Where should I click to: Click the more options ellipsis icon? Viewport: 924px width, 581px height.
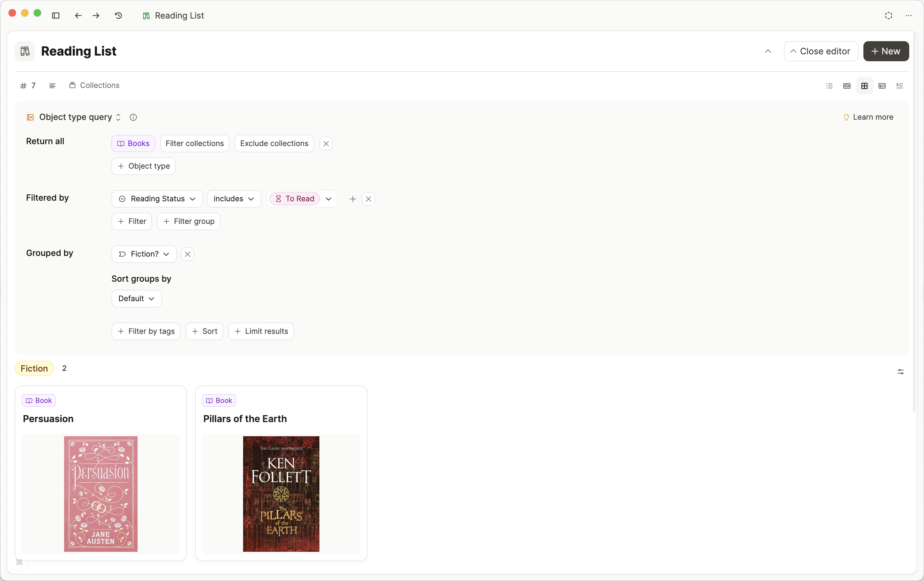(908, 15)
